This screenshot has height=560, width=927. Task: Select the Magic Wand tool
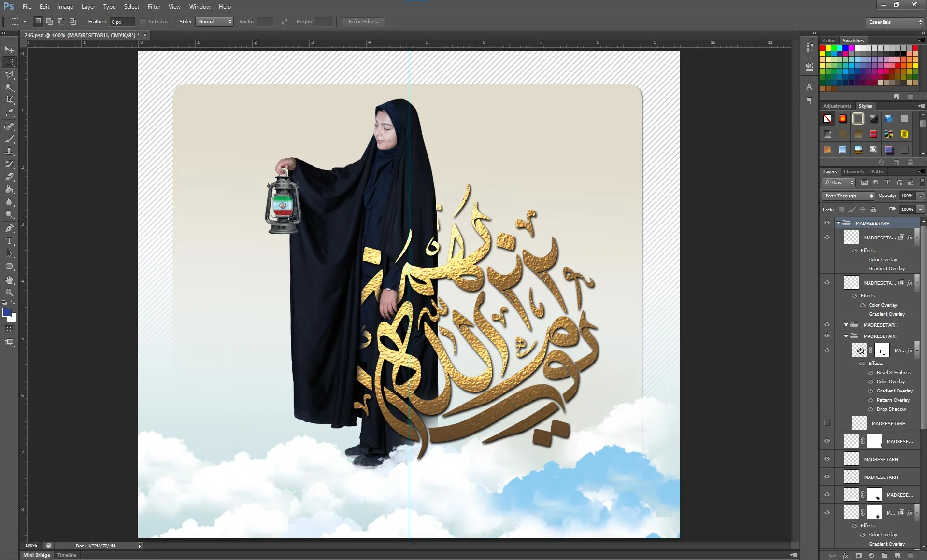tap(9, 87)
